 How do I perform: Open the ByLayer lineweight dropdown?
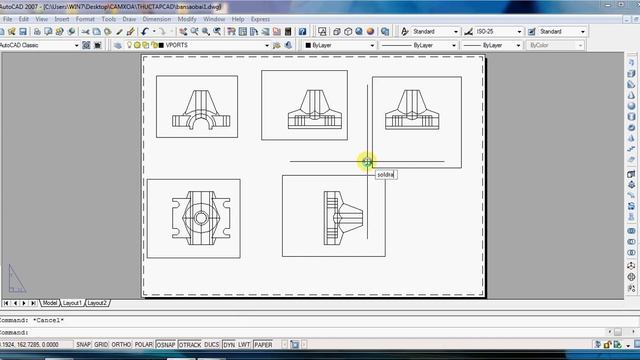point(518,45)
